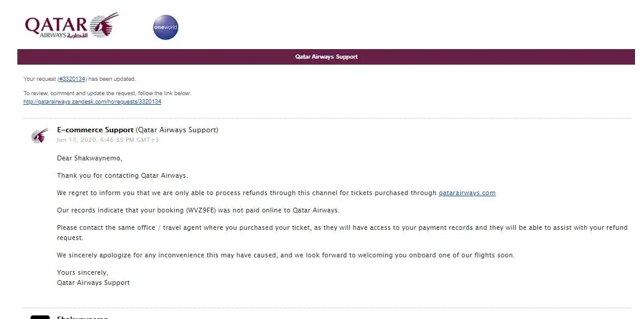Click the Qatar Airways Support signature line

pyautogui.click(x=93, y=282)
